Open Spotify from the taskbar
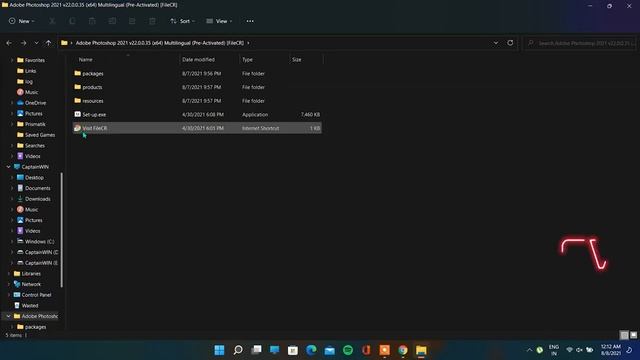Screen dimensions: 640x360 348,350
